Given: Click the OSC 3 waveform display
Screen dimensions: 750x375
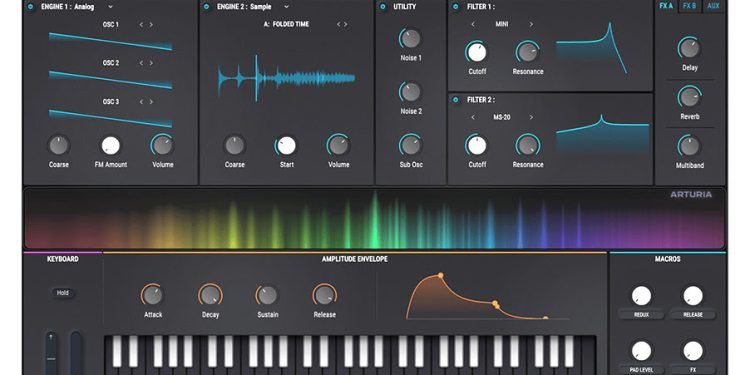Looking at the screenshot, I should (x=110, y=119).
